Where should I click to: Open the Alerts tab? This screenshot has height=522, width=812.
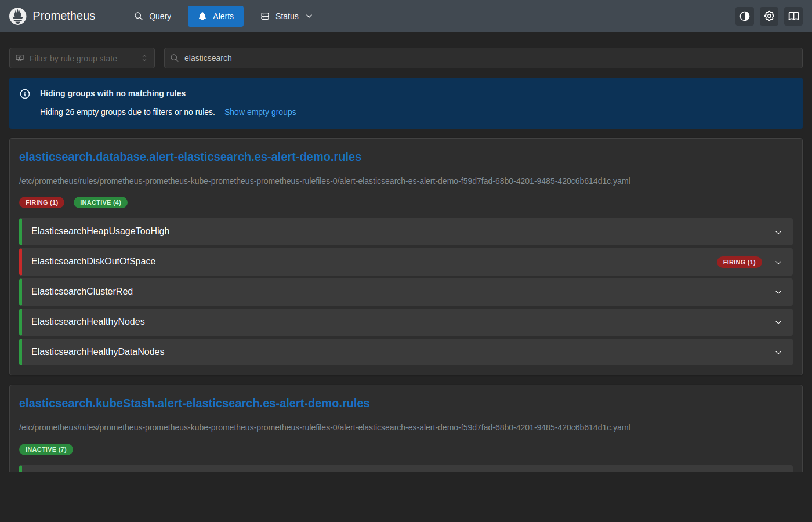tap(216, 16)
